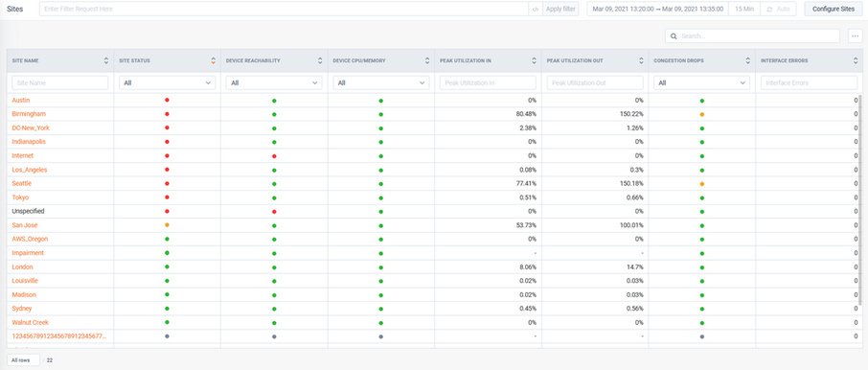Click the search magnifier icon
This screenshot has width=868, height=370.
(x=674, y=36)
